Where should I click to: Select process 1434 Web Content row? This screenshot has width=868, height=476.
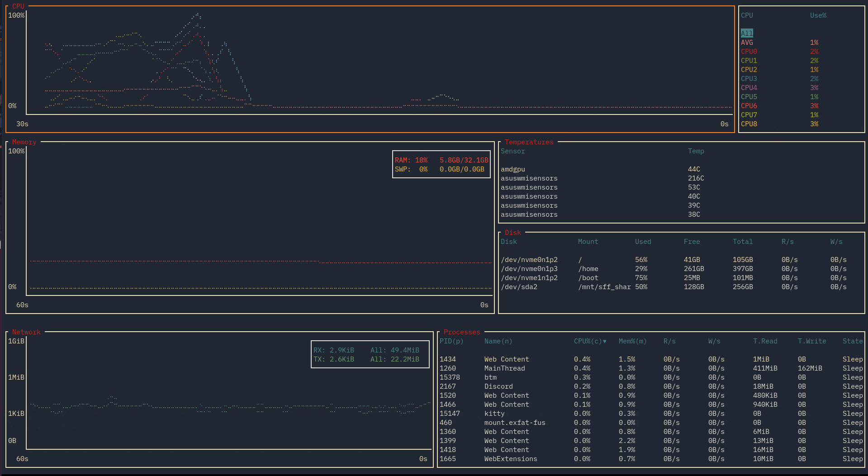[x=651, y=359]
